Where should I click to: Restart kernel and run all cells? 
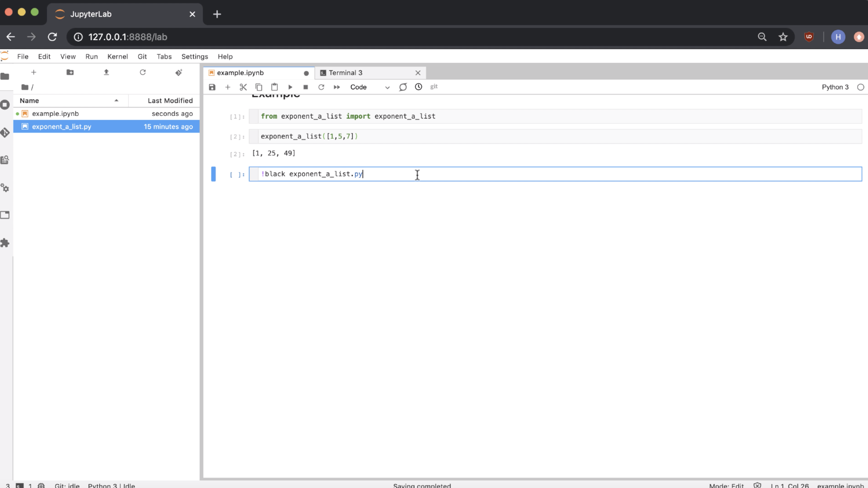(337, 87)
